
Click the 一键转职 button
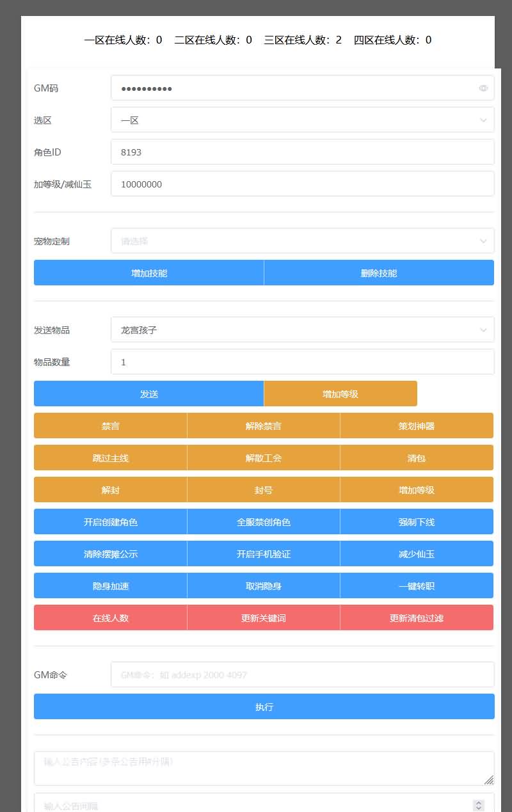pos(417,586)
